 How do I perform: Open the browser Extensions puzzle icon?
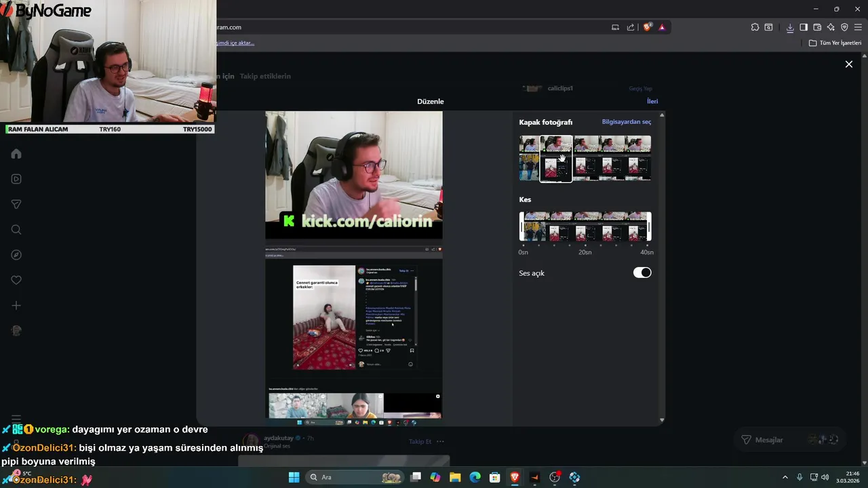point(755,27)
